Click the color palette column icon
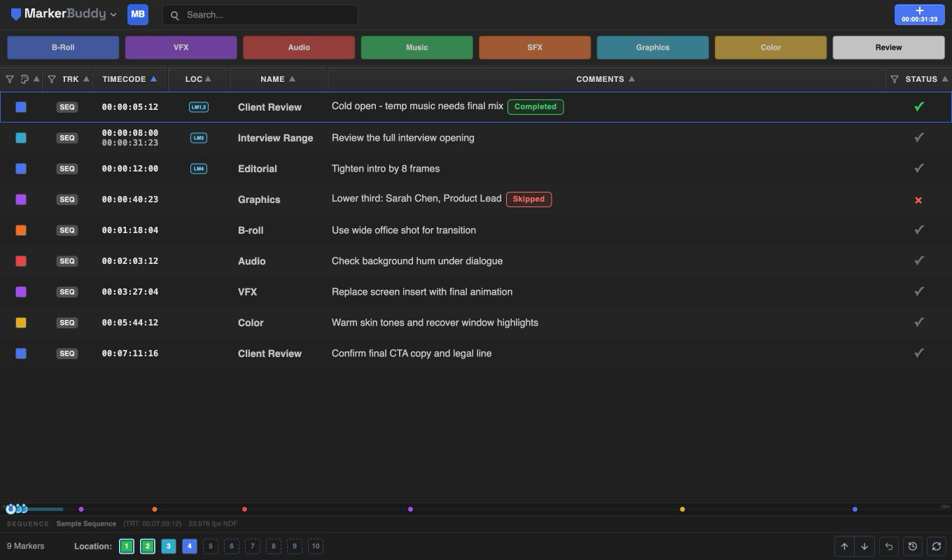The width and height of the screenshot is (952, 560). coord(24,79)
